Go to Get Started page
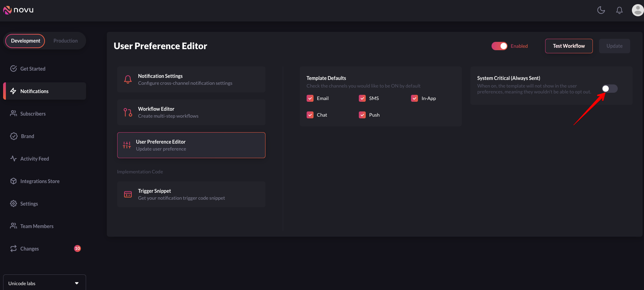644x290 pixels. pyautogui.click(x=45, y=69)
